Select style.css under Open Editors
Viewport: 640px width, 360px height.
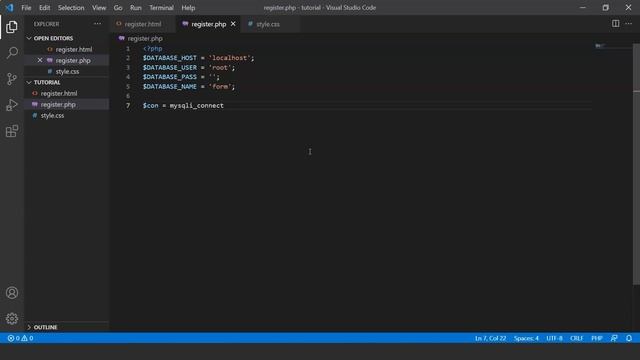pyautogui.click(x=67, y=71)
